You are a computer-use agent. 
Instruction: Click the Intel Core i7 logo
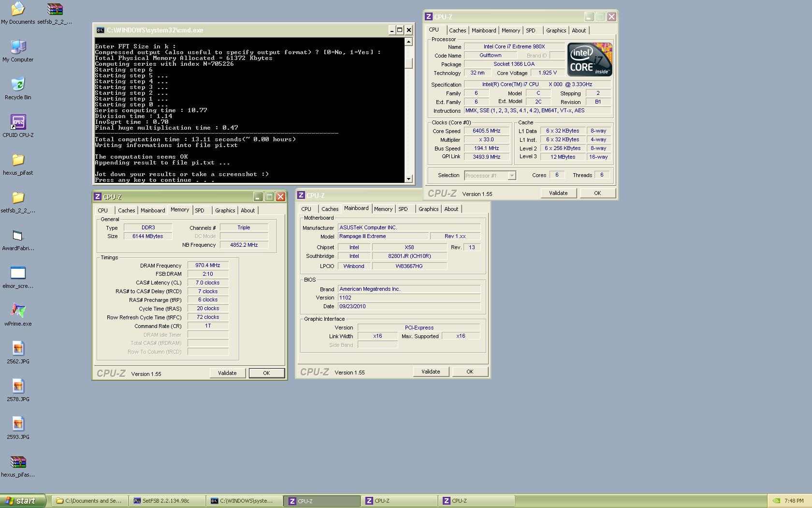(590, 60)
